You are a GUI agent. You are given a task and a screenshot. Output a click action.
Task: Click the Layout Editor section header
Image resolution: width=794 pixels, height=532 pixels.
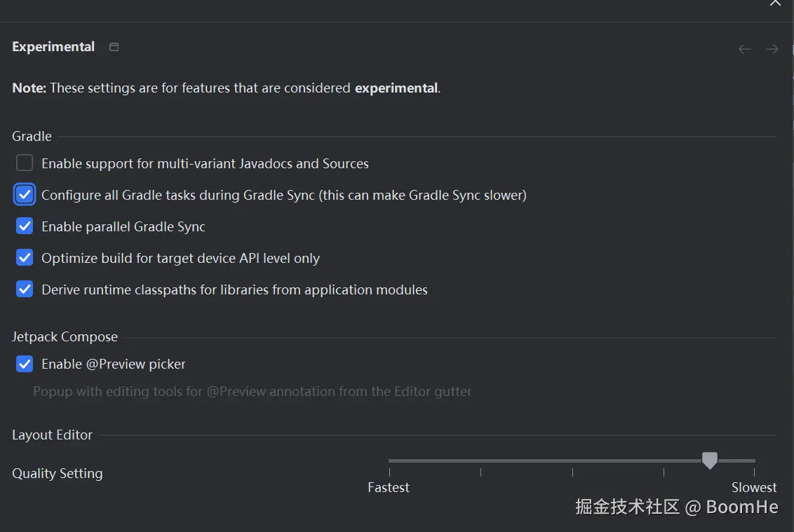coord(52,435)
